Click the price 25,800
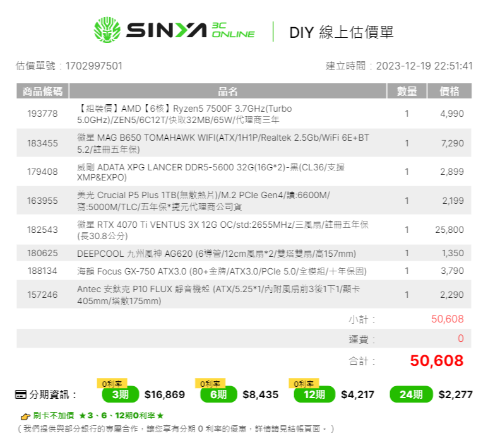Screen dimensions: 488x448 (x=449, y=230)
